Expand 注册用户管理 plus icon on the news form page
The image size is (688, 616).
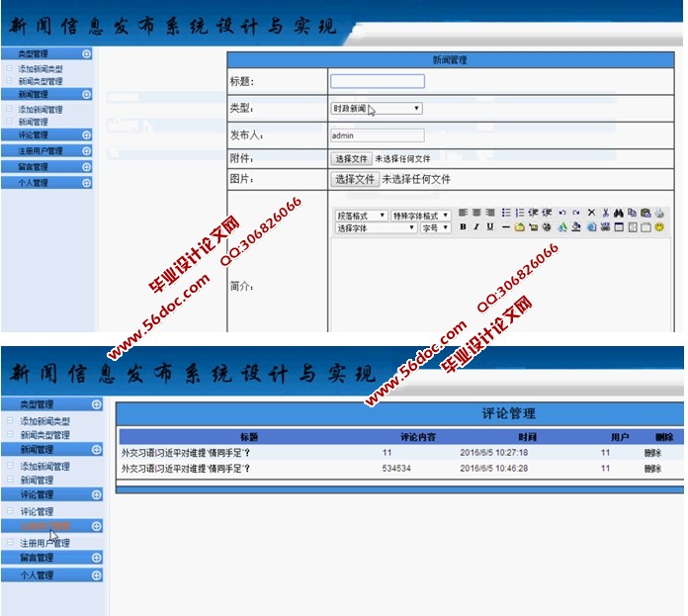86,151
